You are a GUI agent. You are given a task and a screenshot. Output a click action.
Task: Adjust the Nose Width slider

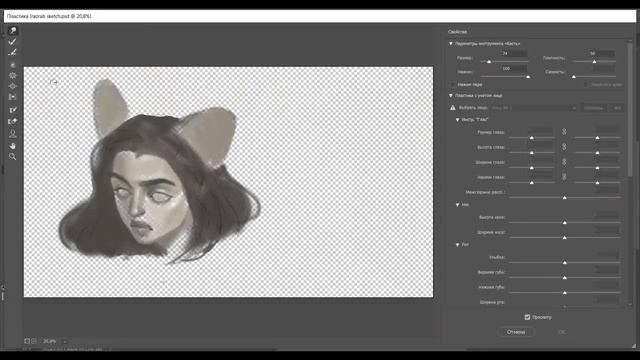click(565, 238)
